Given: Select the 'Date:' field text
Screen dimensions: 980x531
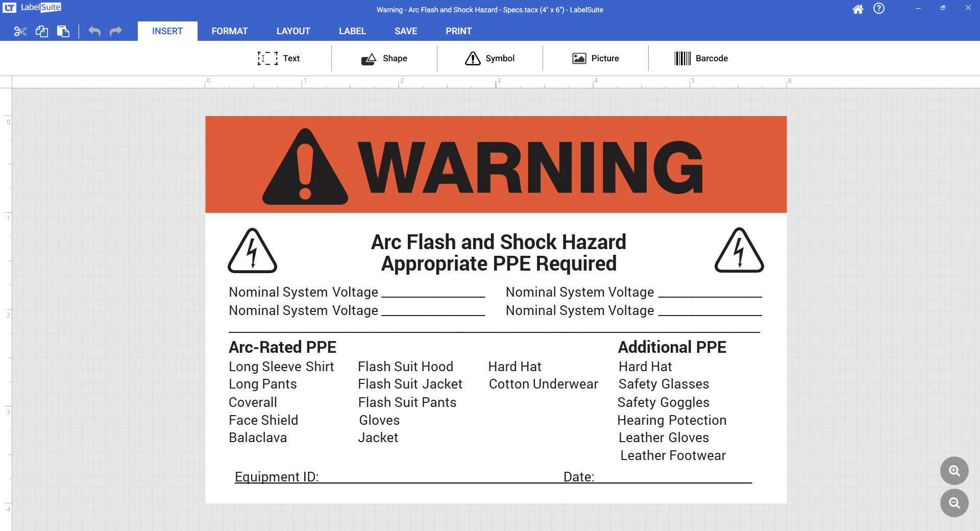Looking at the screenshot, I should 579,477.
